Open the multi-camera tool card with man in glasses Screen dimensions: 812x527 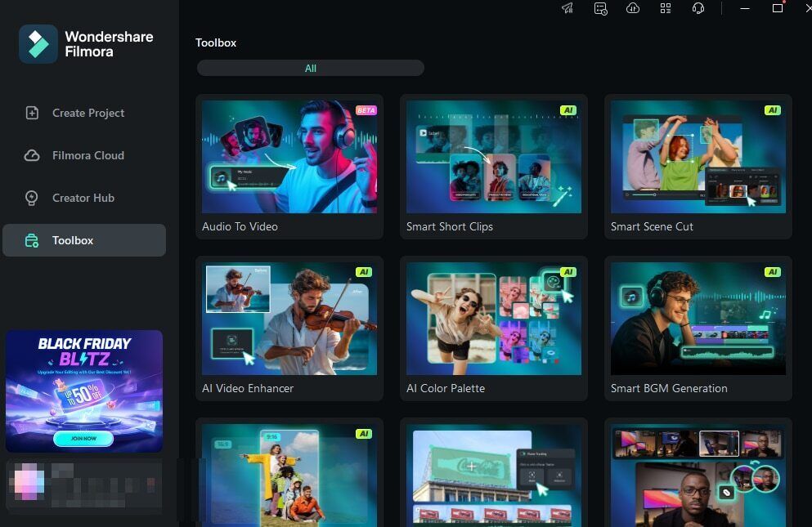(698, 474)
